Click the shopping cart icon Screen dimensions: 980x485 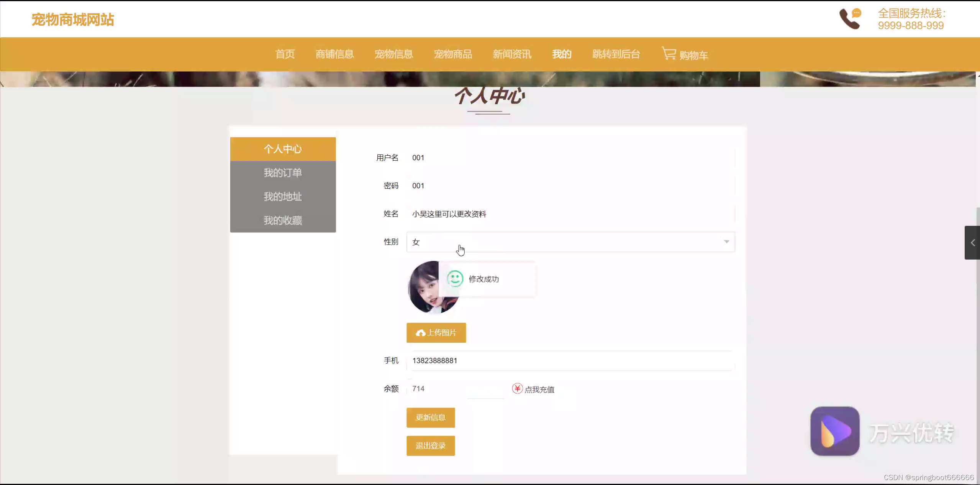point(669,53)
